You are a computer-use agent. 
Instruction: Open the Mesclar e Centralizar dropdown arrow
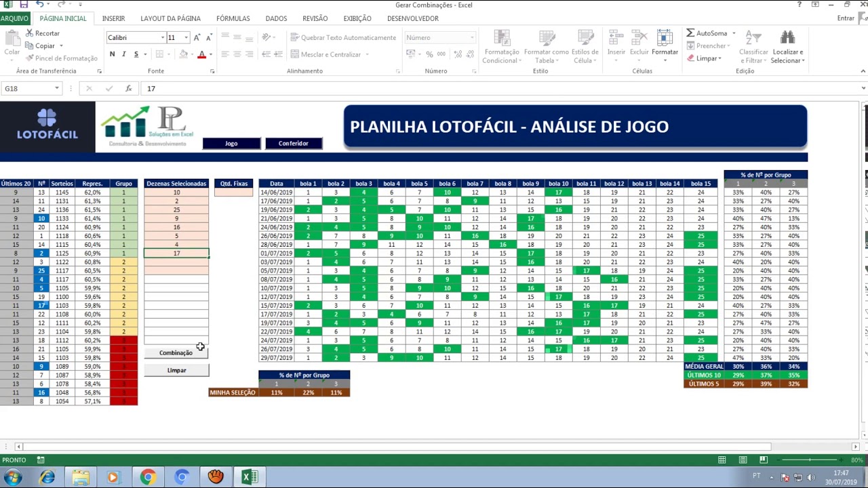click(367, 54)
